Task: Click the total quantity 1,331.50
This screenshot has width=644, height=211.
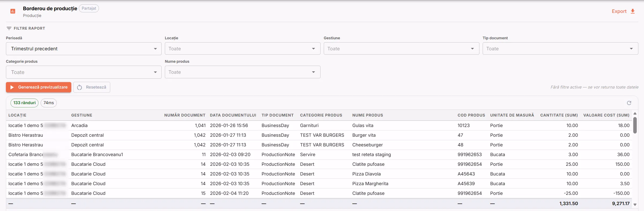Action: [x=569, y=203]
